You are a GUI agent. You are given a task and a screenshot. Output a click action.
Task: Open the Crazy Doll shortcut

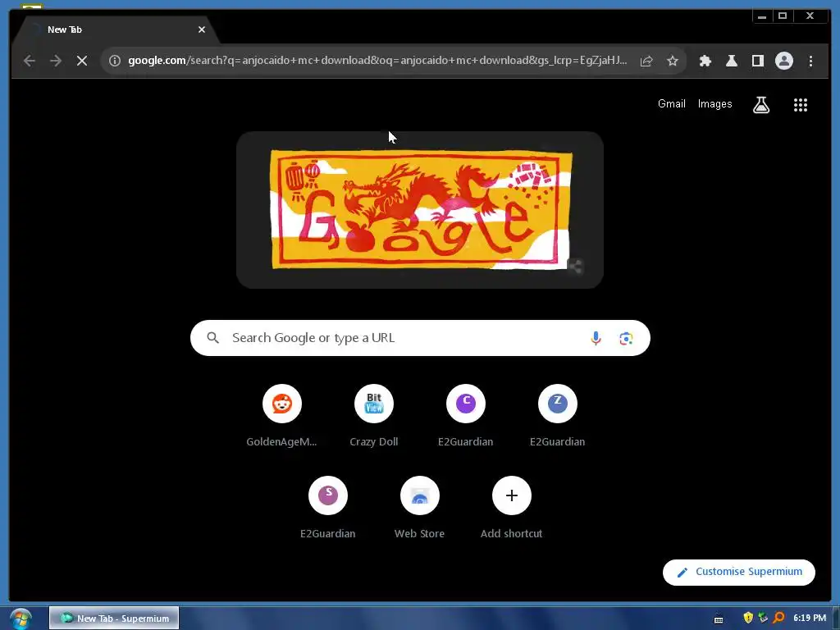(374, 416)
